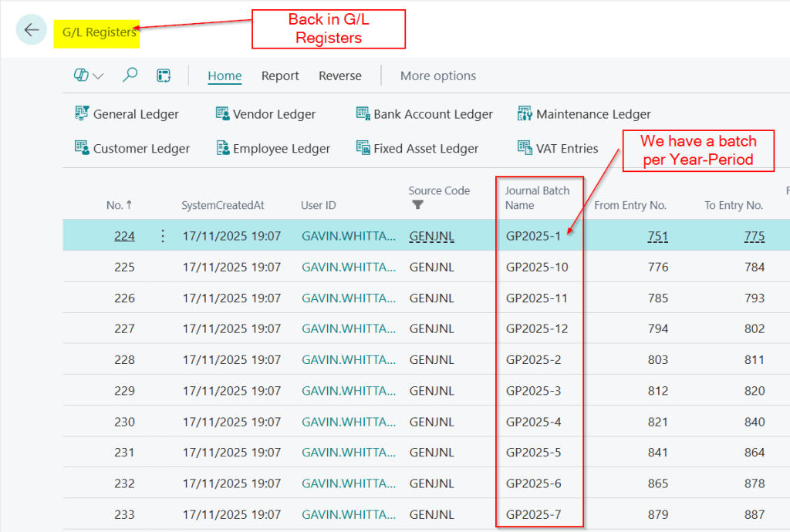
Task: Open Maintenance Ledger entries
Action: point(584,114)
